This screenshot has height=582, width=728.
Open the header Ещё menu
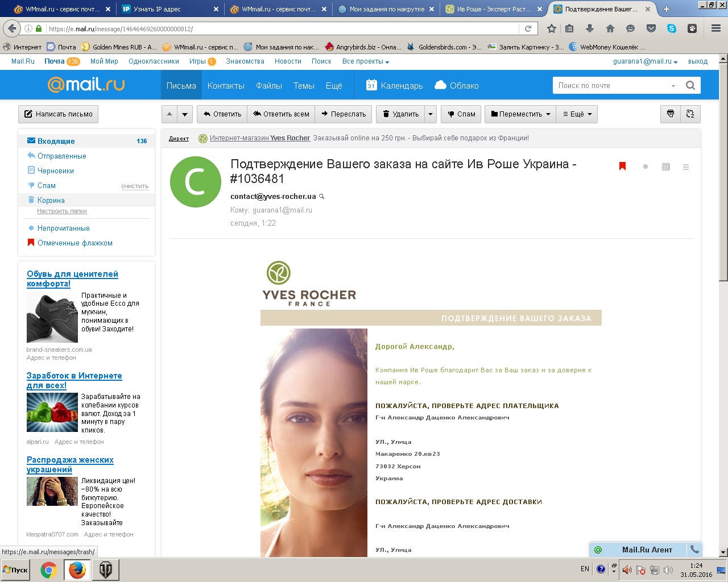(334, 85)
